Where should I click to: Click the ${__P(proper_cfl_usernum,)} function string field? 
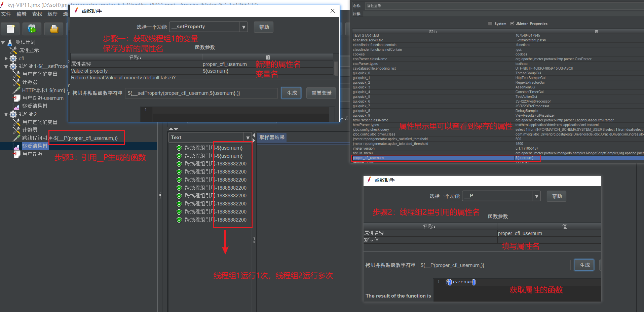point(494,265)
